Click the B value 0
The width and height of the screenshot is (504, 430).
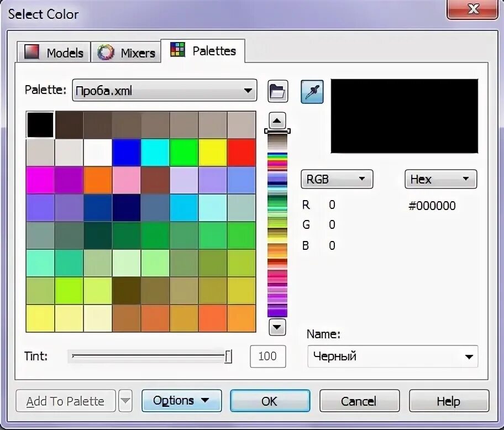coord(332,245)
